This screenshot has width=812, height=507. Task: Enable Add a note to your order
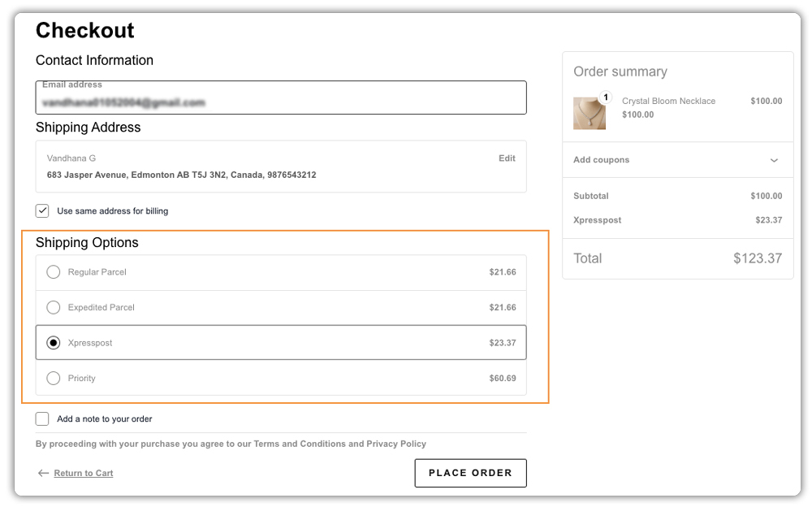(x=41, y=418)
